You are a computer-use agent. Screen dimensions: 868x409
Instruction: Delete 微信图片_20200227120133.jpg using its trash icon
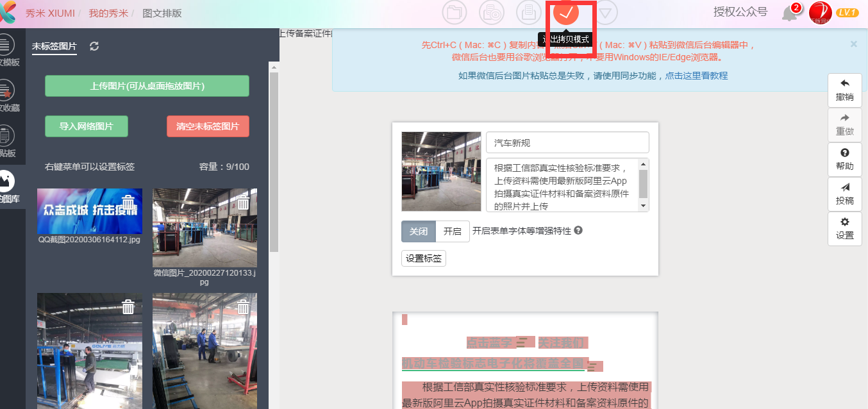coord(244,203)
